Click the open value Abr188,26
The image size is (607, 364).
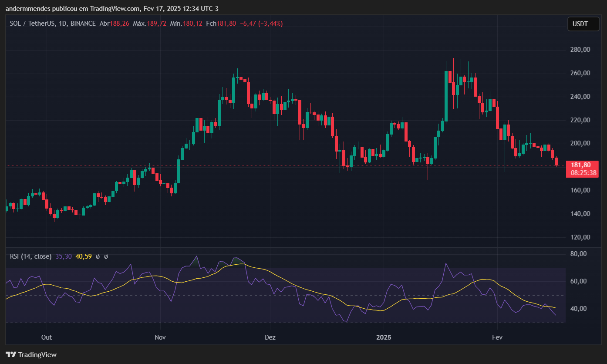114,24
